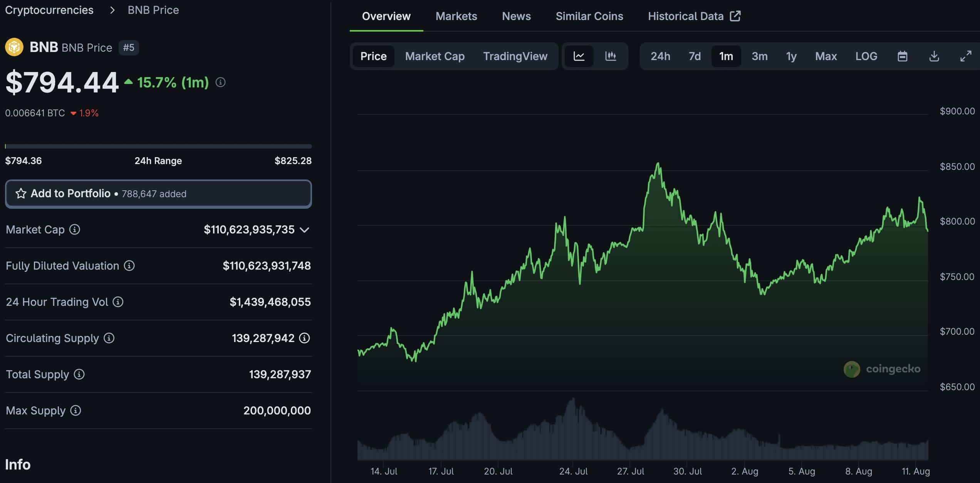Click the #5 rank badge
Image resolution: width=980 pixels, height=483 pixels.
pos(129,47)
